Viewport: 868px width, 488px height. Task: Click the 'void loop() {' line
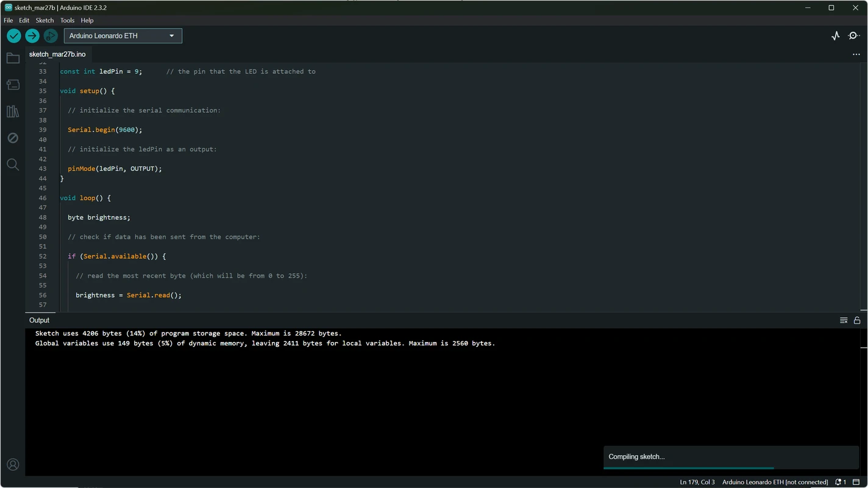tap(85, 198)
